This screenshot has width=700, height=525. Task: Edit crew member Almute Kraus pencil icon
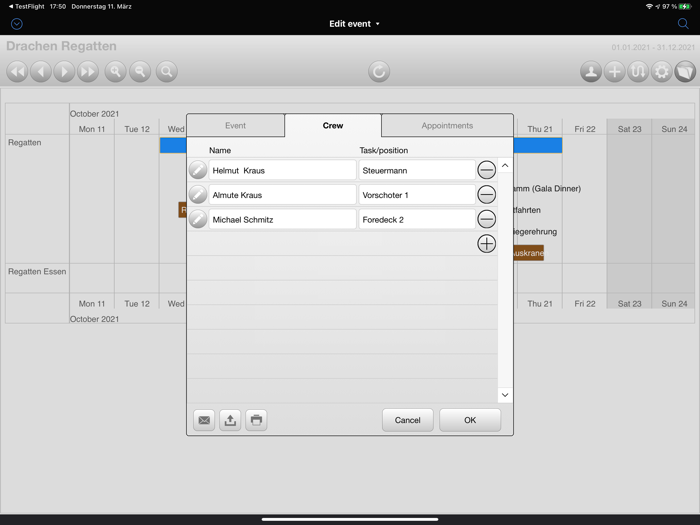tap(198, 195)
